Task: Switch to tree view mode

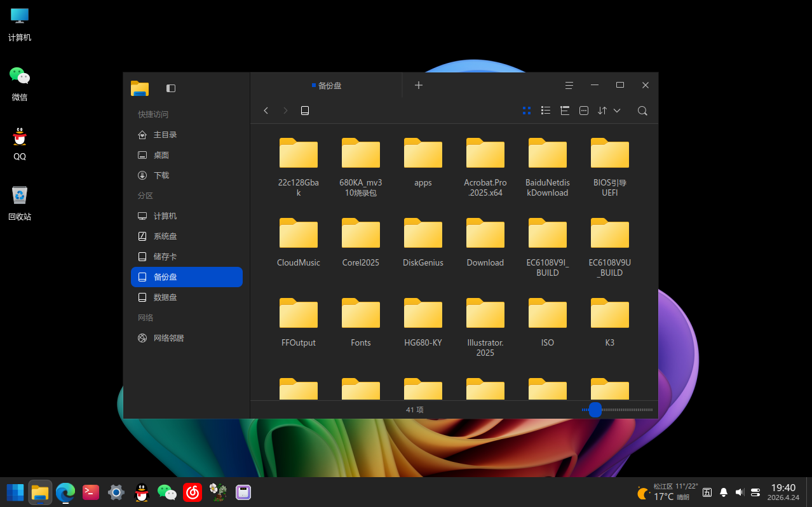Action: coord(564,111)
